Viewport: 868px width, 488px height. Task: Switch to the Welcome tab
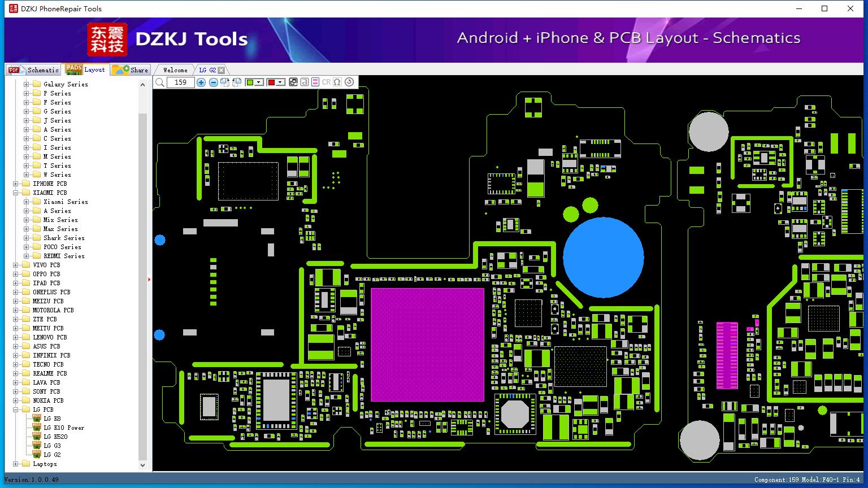(175, 70)
